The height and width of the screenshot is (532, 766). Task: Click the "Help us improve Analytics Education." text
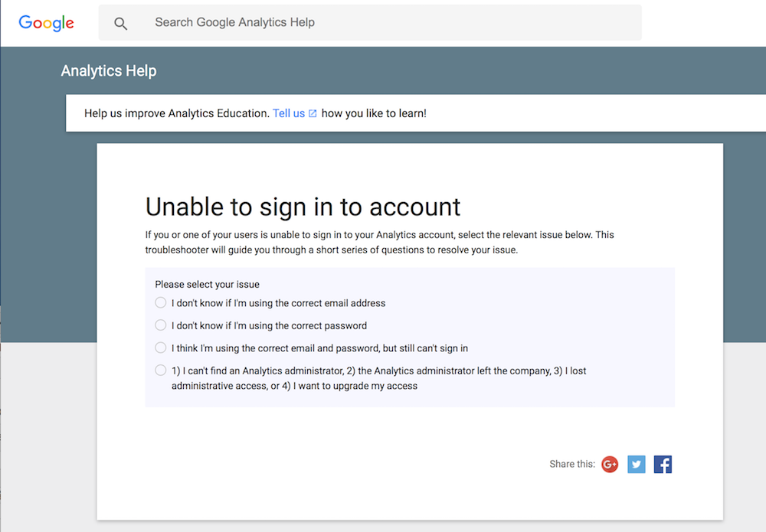[x=177, y=113]
